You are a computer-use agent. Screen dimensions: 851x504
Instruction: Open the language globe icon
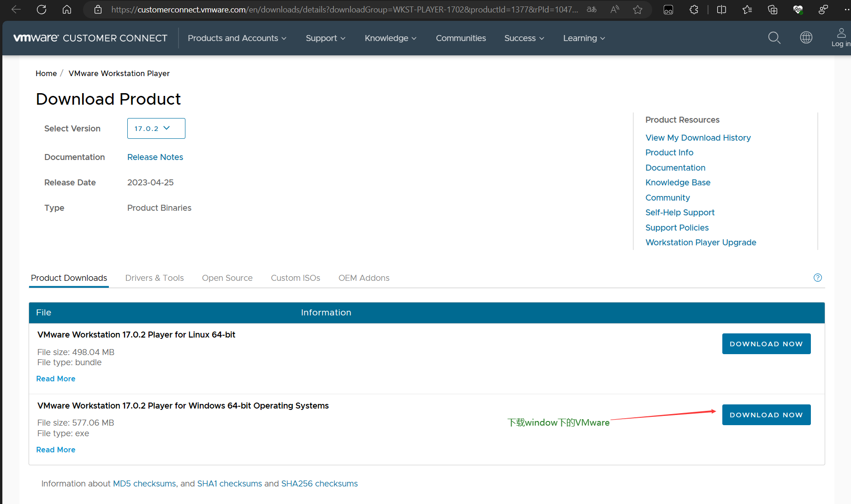pyautogui.click(x=806, y=38)
